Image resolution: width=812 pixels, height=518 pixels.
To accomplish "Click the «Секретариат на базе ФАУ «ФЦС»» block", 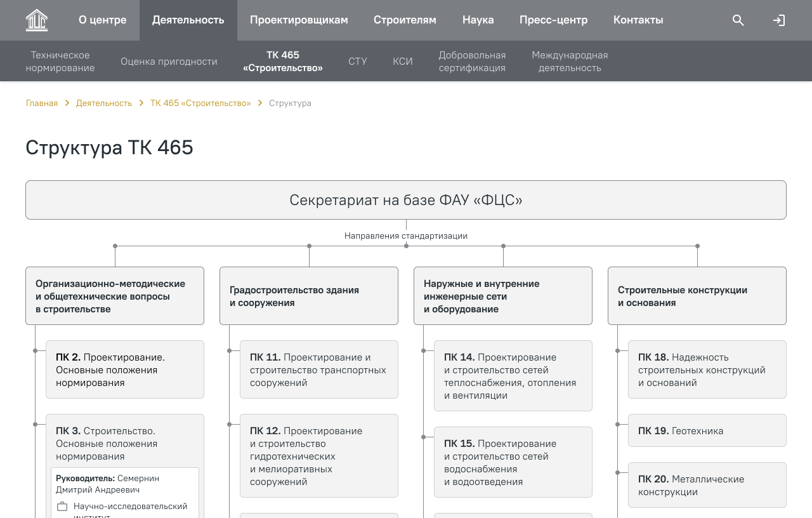I will tap(406, 201).
